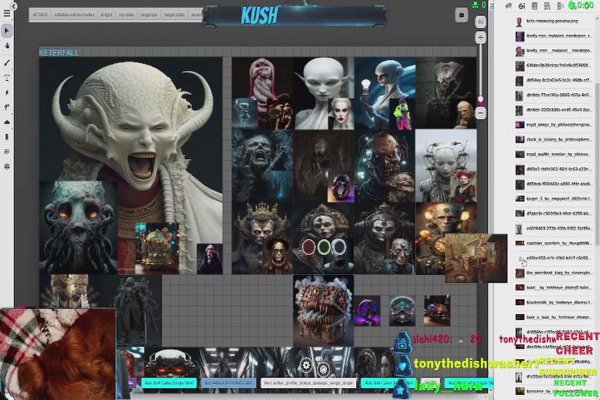Zoom in with the plus button
Screen dimensions: 600x400
[x=481, y=38]
